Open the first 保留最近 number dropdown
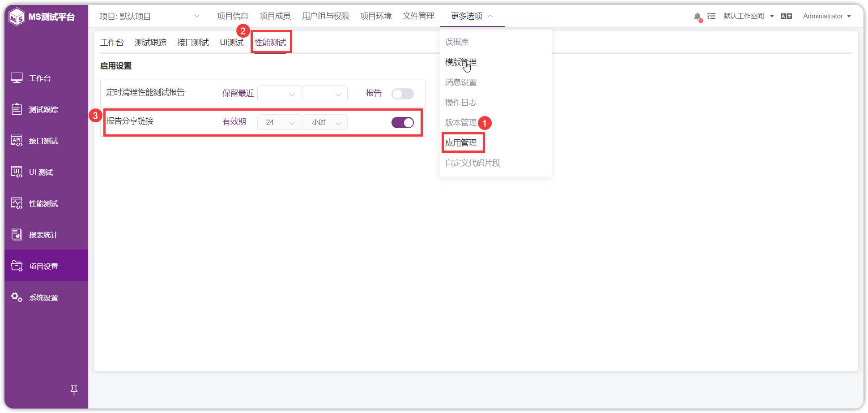The height and width of the screenshot is (413, 868). pyautogui.click(x=279, y=94)
